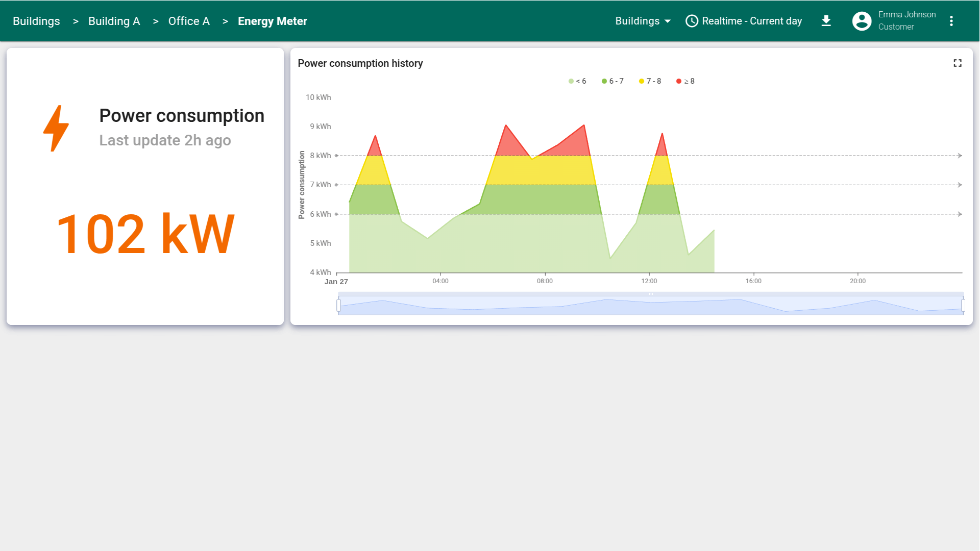Go to Buildings breadcrumb
The width and height of the screenshot is (980, 551).
click(x=36, y=21)
